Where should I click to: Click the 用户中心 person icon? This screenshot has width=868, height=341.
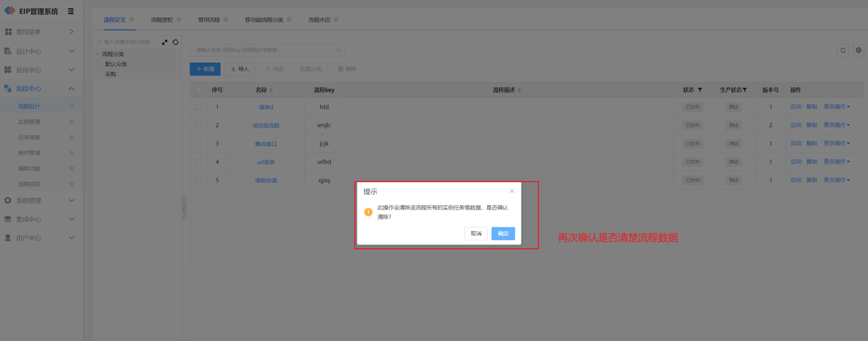[8, 238]
